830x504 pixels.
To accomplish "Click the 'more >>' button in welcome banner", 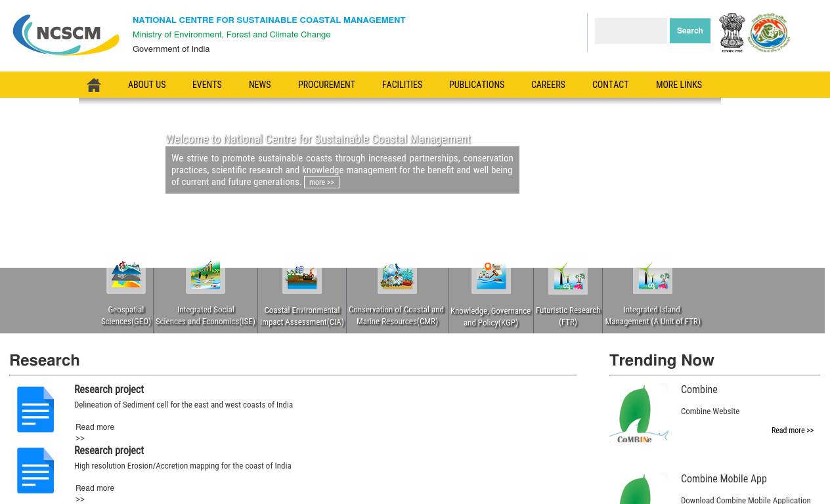I will 322,182.
